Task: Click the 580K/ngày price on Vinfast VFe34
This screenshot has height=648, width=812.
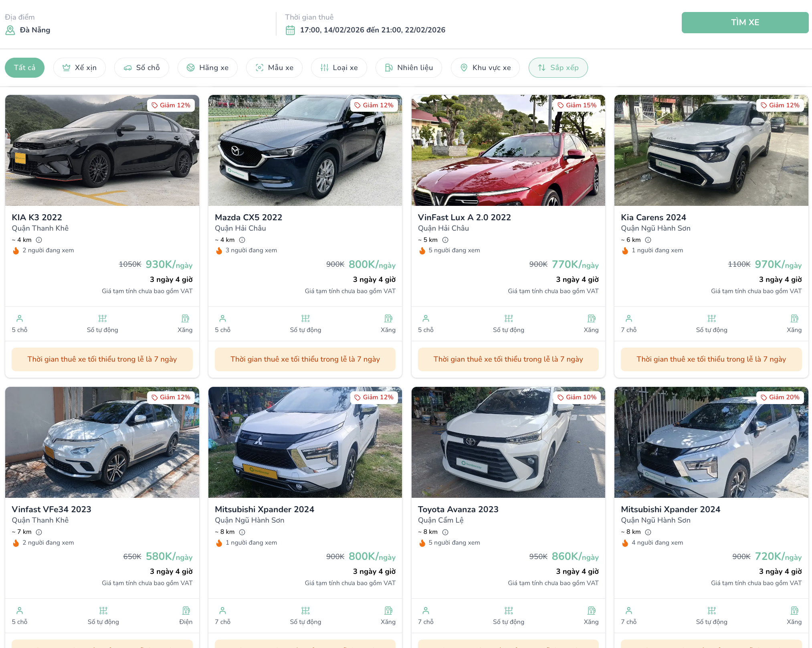Action: 169,556
